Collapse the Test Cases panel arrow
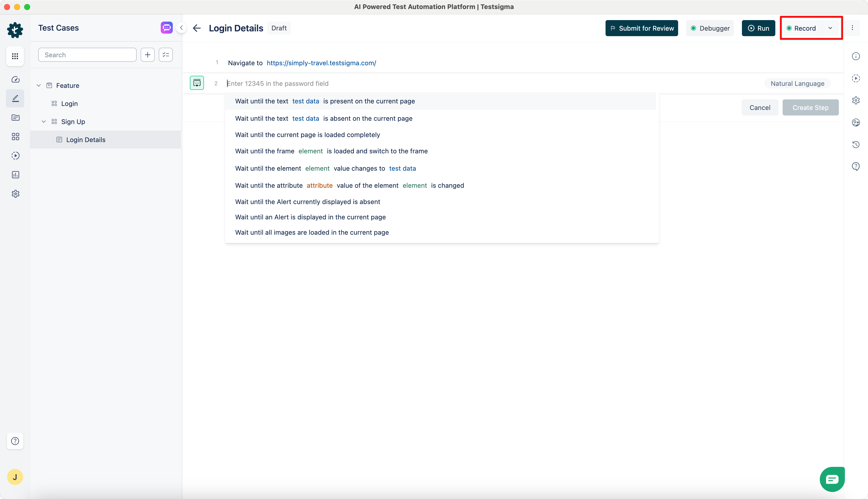The image size is (868, 499). click(181, 28)
